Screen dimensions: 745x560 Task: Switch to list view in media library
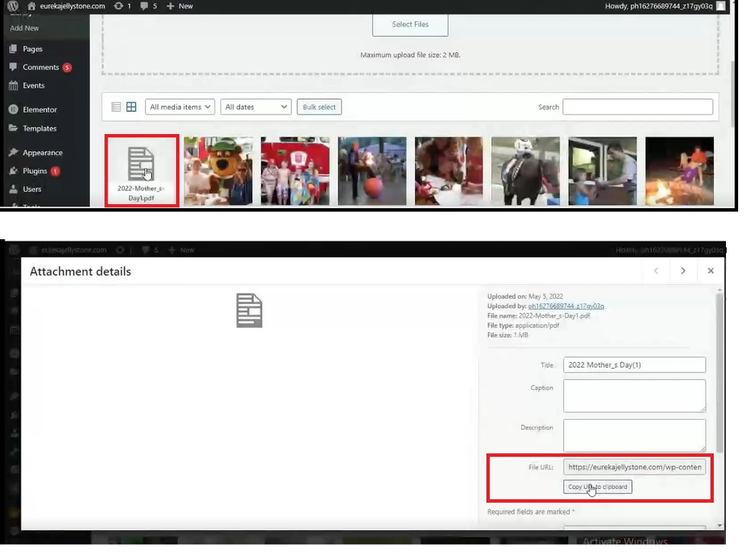(x=116, y=107)
